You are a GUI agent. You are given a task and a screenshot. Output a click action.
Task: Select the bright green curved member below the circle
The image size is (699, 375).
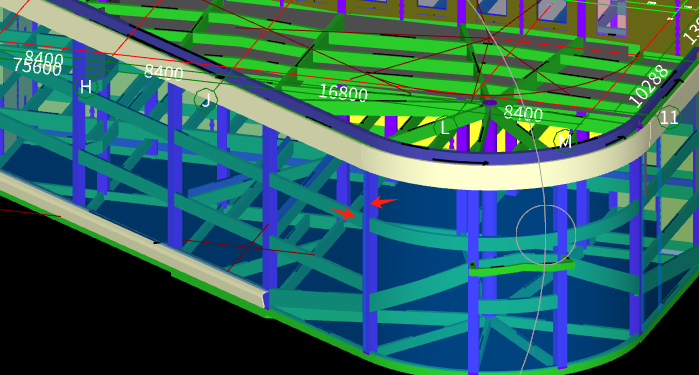[x=522, y=268]
